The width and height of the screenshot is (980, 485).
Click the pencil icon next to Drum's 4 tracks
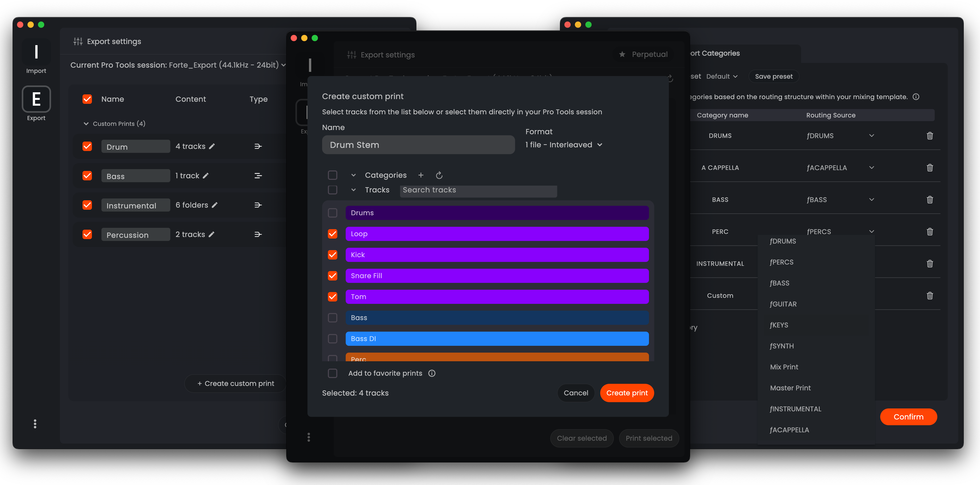(x=212, y=146)
